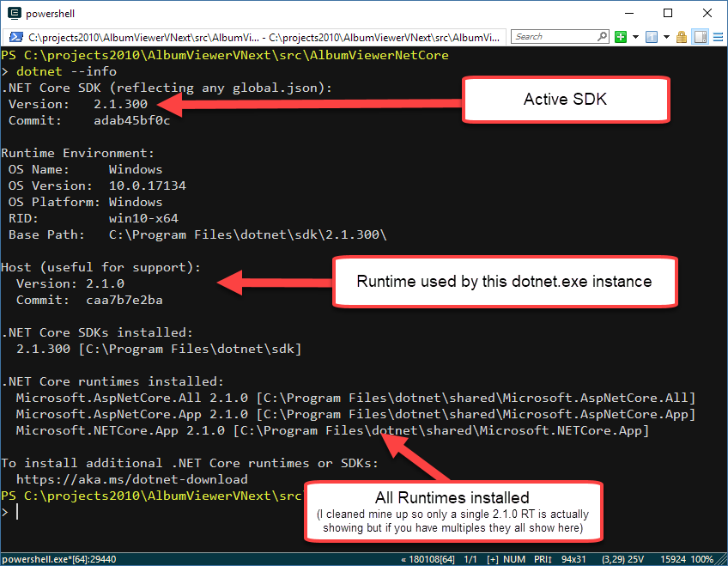
Task: Click the 1/1 console counter in status bar
Action: tap(469, 560)
